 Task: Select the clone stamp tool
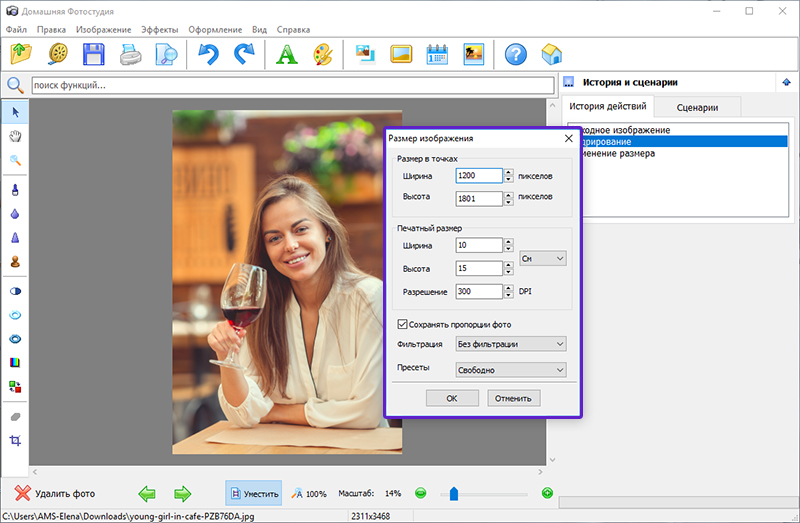pyautogui.click(x=15, y=261)
